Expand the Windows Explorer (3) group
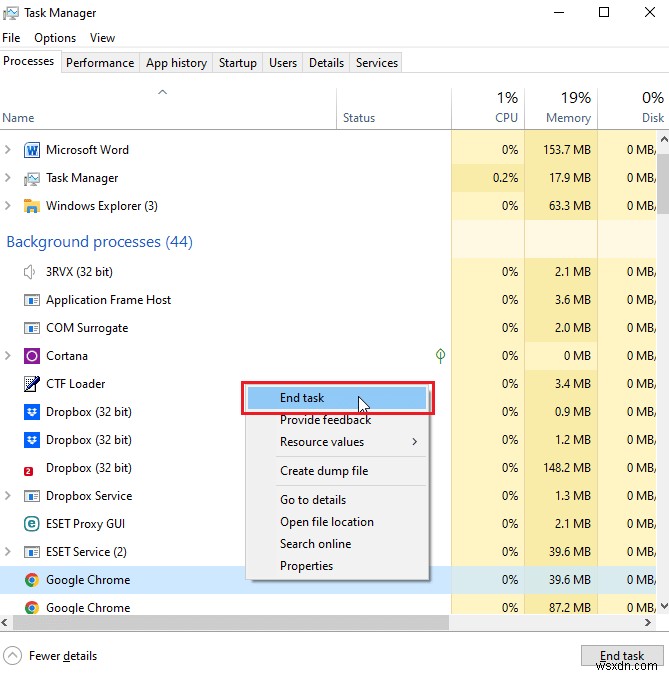Screen dimensions: 669x676 (x=7, y=206)
